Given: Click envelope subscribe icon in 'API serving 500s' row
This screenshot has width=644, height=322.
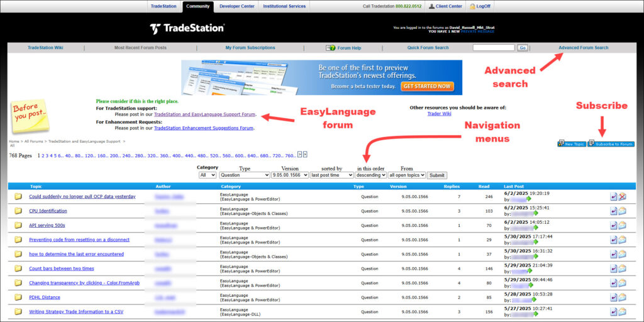Looking at the screenshot, I should click(622, 226).
